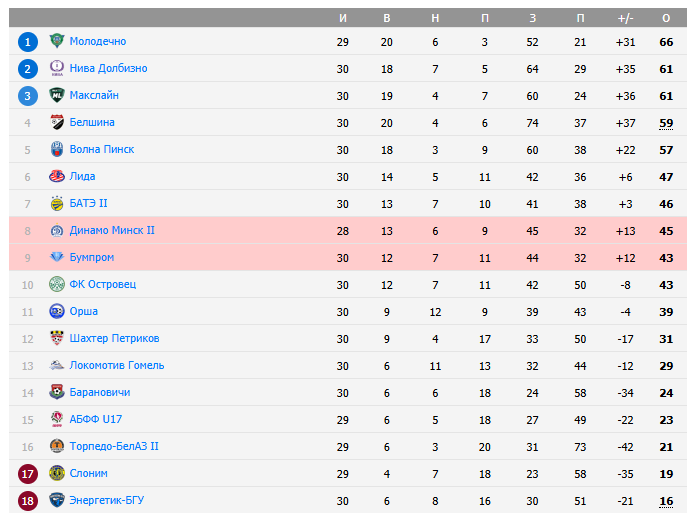The width and height of the screenshot is (693, 526).
Task: Go to the Барановичи team page
Action: point(100,392)
